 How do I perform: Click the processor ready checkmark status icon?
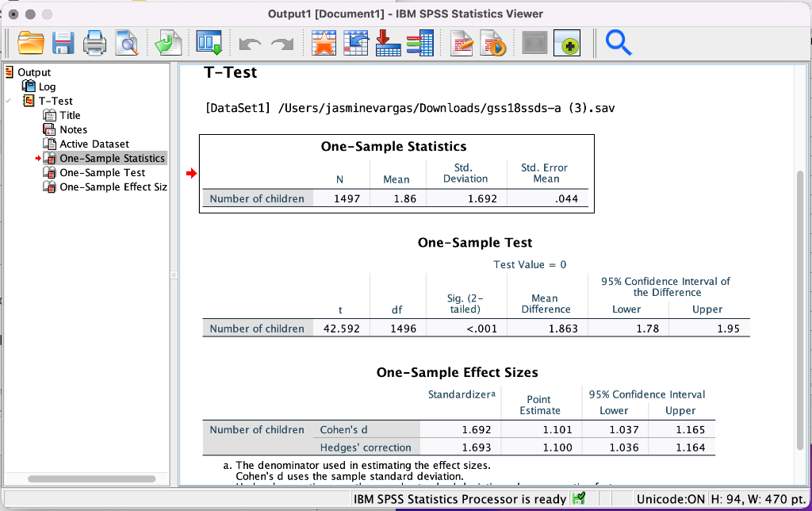pyautogui.click(x=578, y=498)
